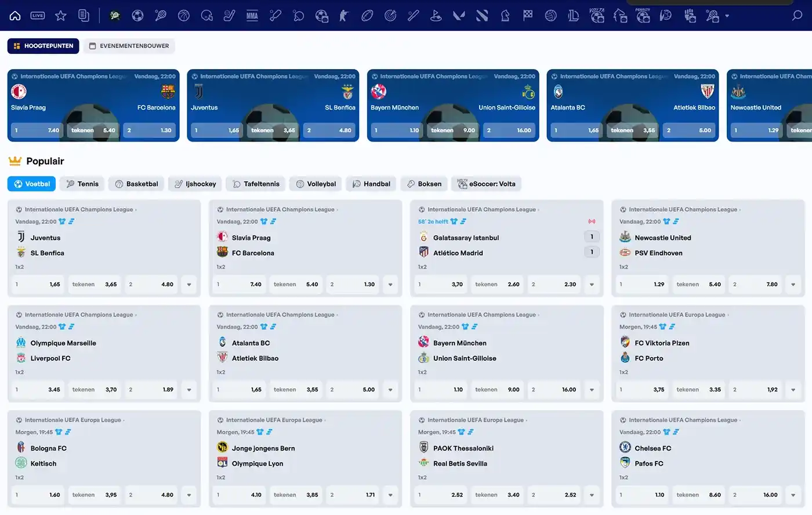This screenshot has width=812, height=515.
Task: Open the MMA sport icon
Action: [252, 16]
